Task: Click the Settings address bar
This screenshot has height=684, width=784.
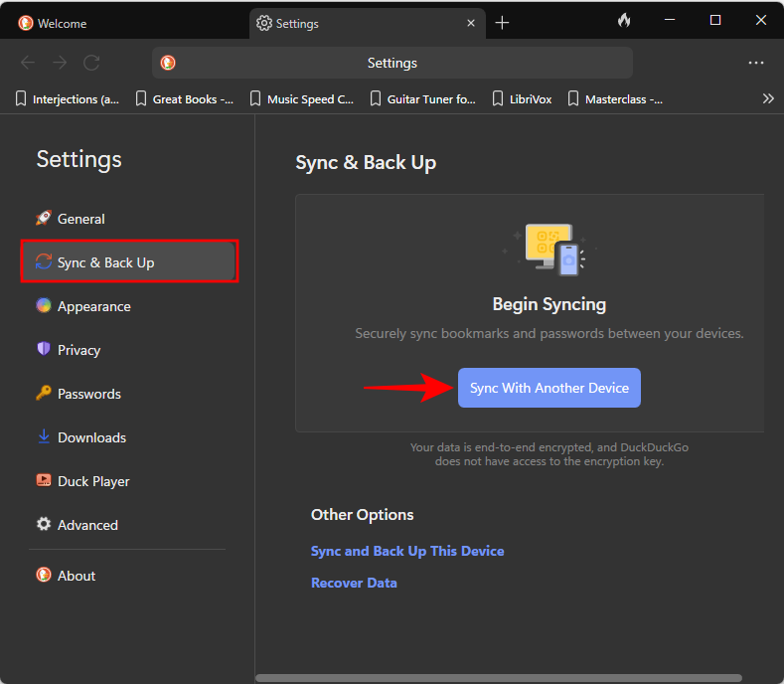Action: coord(392,63)
